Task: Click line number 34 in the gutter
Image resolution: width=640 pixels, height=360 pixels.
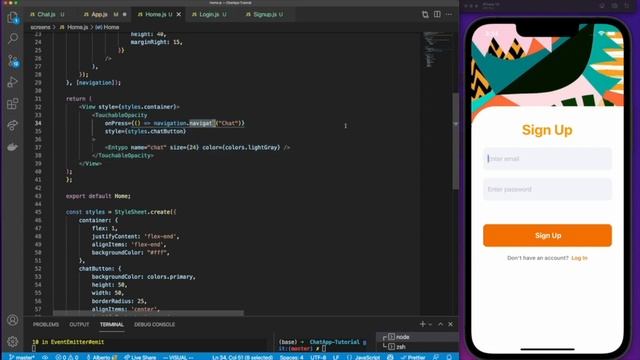Action: 38,123
